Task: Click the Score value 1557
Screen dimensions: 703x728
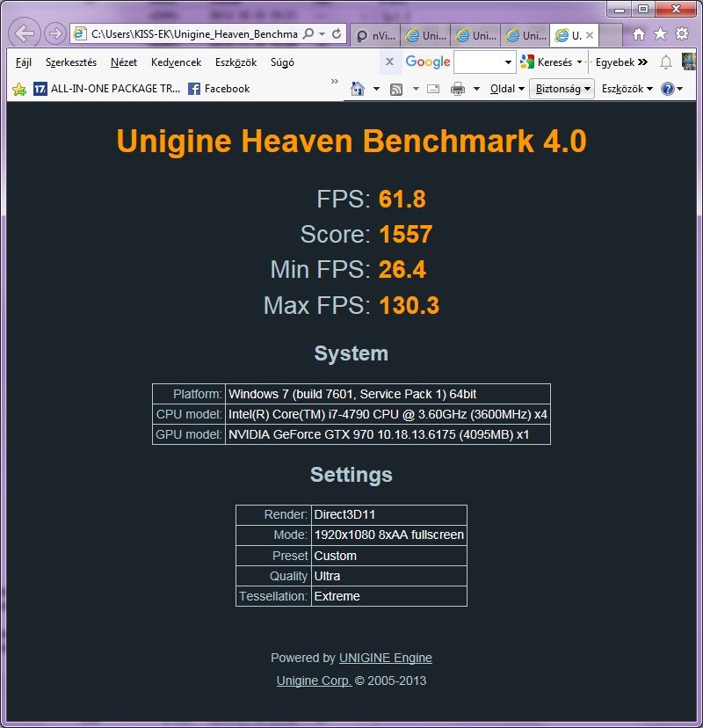Action: (406, 234)
